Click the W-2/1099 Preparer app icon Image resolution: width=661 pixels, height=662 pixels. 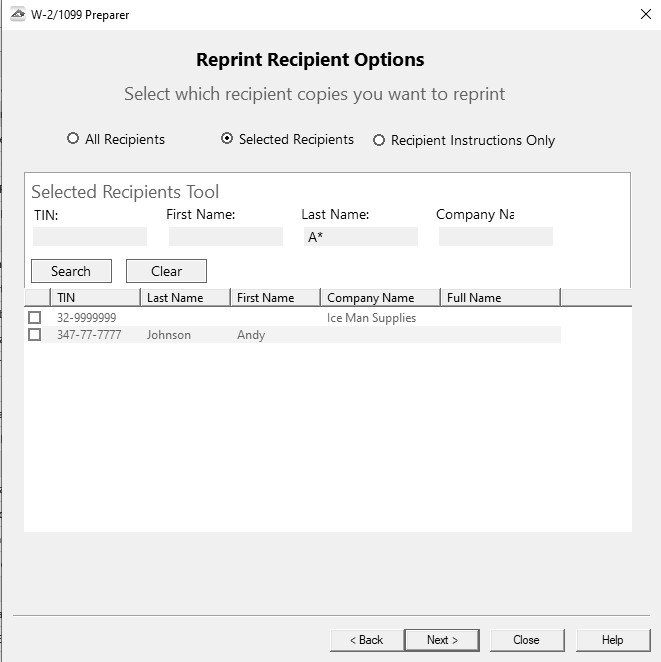(17, 15)
